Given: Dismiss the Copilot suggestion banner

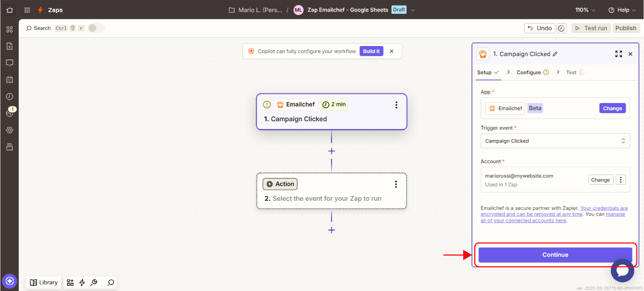Looking at the screenshot, I should [x=391, y=51].
